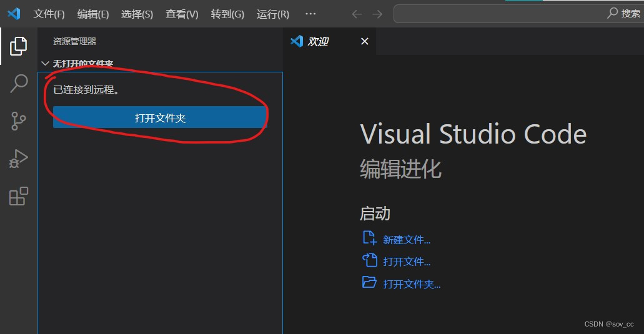Click the 编辑进化 subtitle

[400, 169]
